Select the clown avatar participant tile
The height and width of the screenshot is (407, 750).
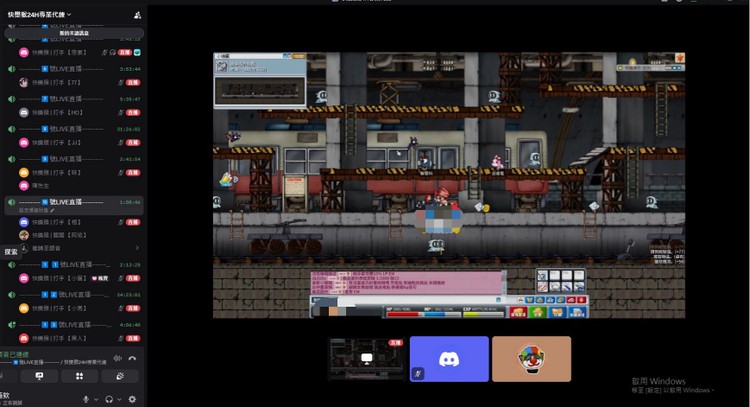531,359
